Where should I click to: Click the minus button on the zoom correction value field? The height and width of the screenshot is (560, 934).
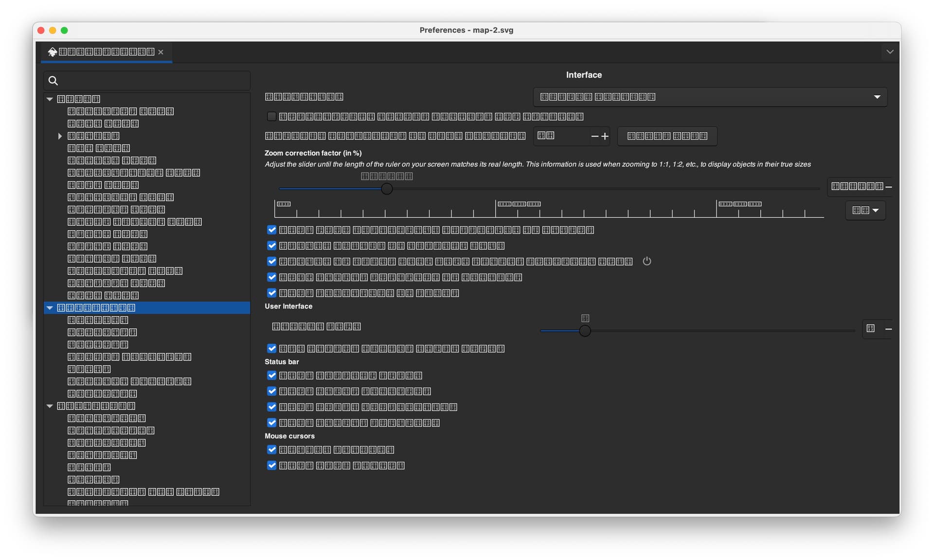point(889,187)
